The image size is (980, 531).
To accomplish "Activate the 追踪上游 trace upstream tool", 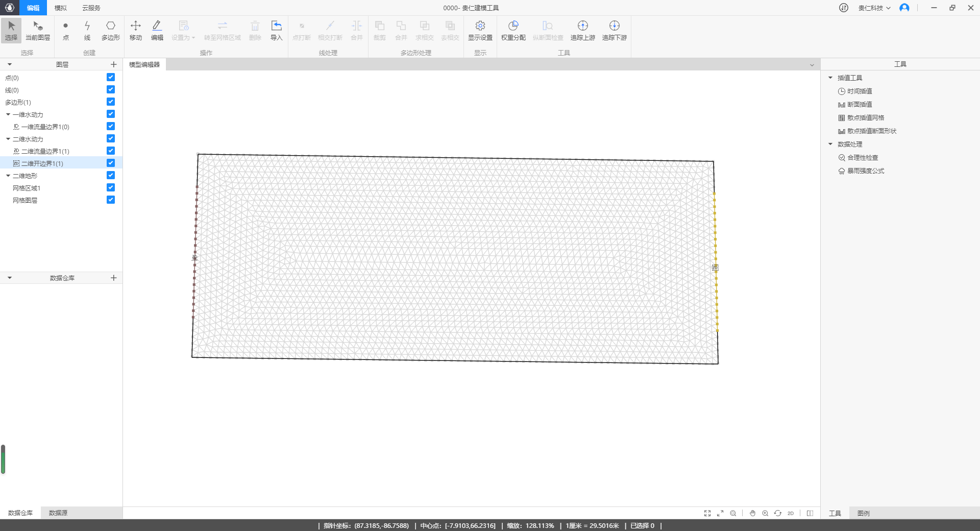I will point(582,30).
